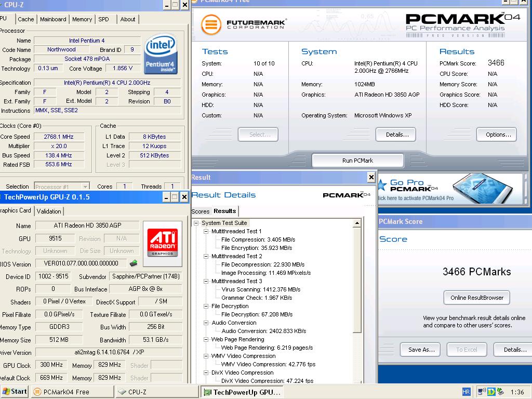
Task: Minimize the GPU-Z window
Action: pos(166,197)
